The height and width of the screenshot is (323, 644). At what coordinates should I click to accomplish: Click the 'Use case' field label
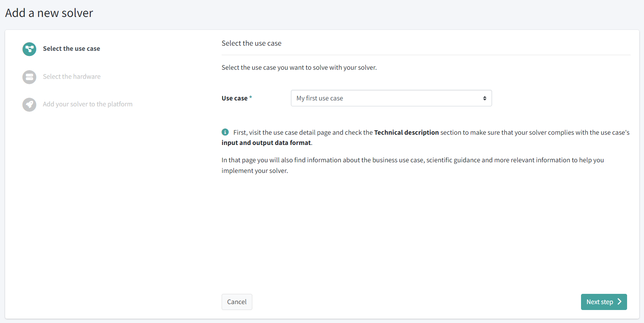[x=235, y=98]
